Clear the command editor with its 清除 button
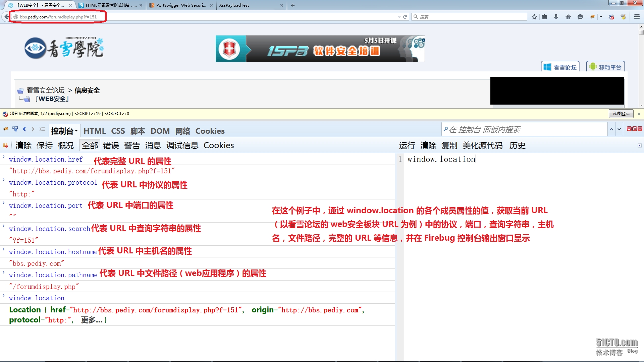The width and height of the screenshot is (644, 362). (428, 145)
